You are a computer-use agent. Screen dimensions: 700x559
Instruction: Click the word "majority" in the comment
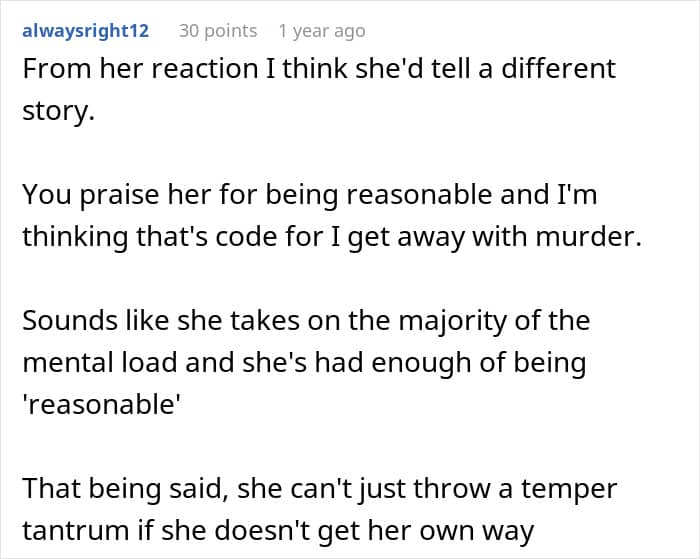click(x=435, y=321)
